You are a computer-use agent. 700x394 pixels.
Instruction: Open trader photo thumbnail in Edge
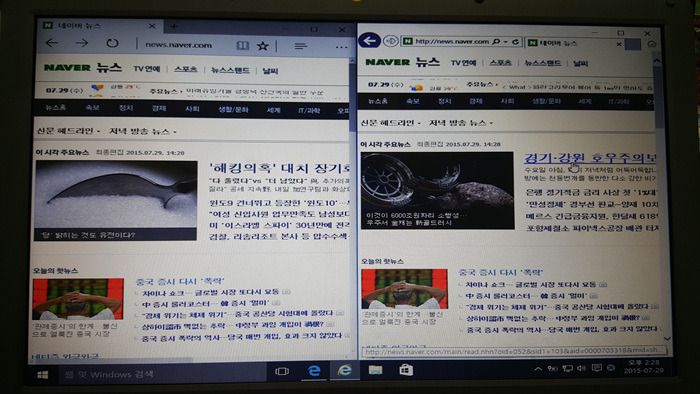[78, 299]
